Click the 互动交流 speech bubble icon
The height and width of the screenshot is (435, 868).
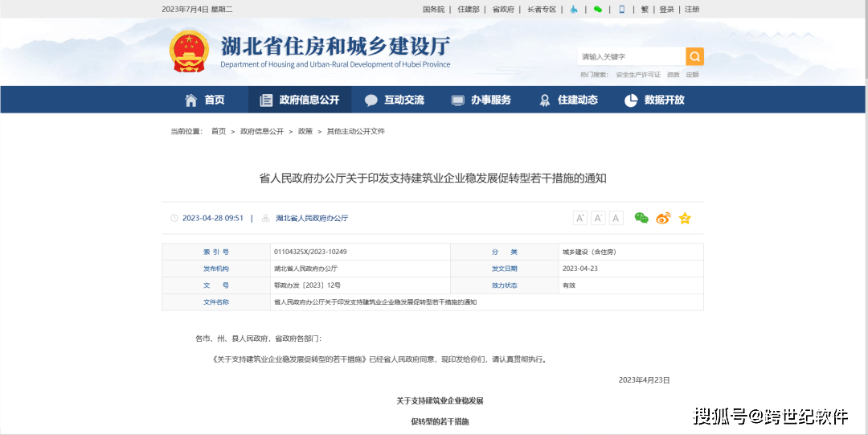[x=371, y=101]
